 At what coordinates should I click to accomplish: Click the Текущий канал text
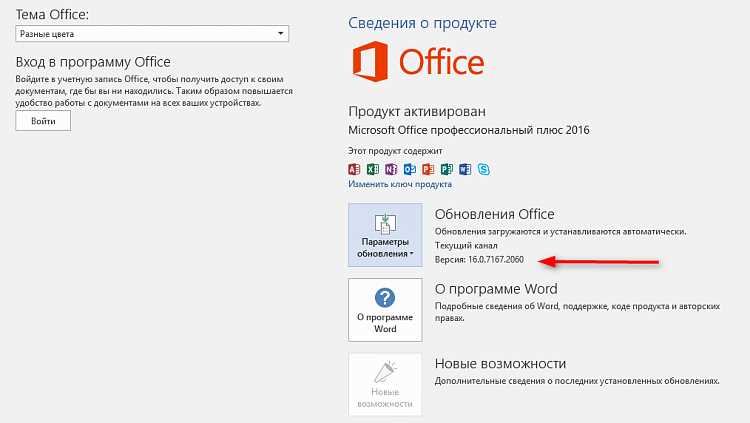(x=466, y=245)
